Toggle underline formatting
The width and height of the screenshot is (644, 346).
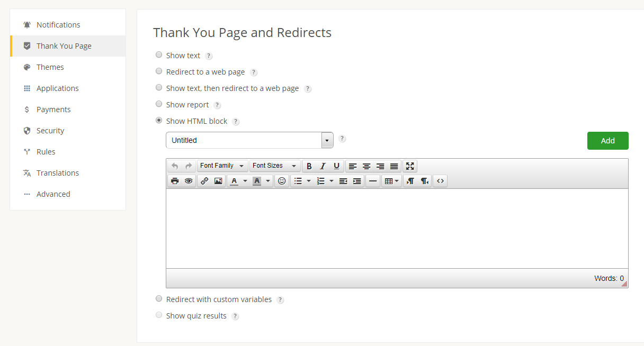coord(336,166)
